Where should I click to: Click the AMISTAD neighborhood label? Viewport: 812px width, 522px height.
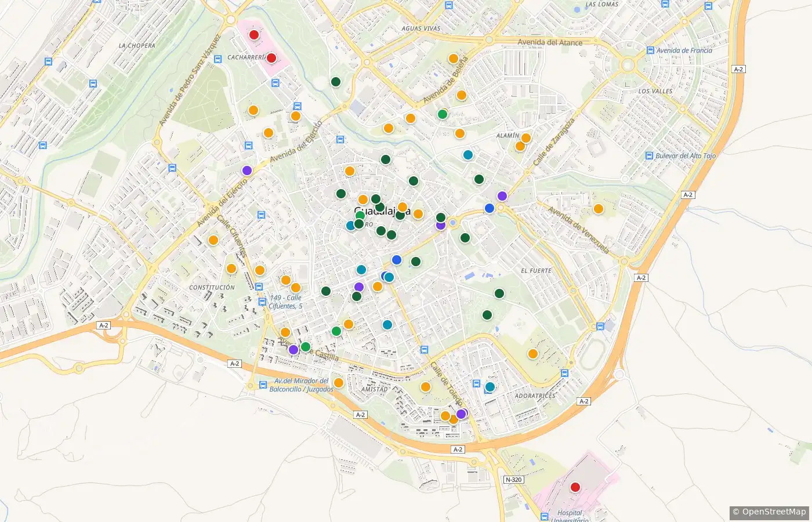tap(375, 389)
